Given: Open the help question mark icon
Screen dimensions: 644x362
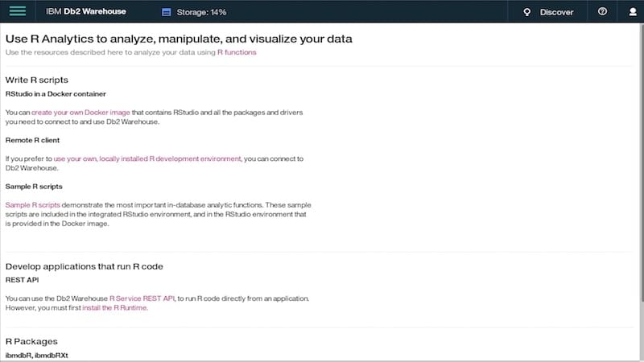Looking at the screenshot, I should click(x=602, y=11).
